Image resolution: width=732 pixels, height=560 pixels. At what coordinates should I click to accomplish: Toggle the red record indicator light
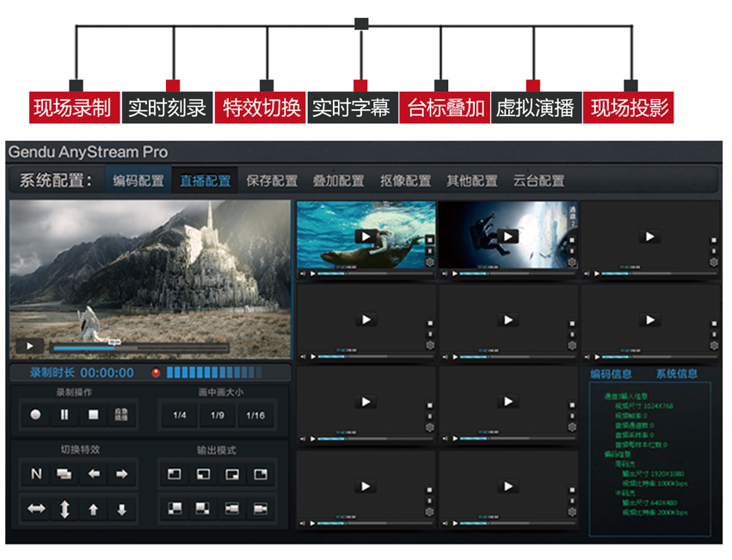click(156, 372)
